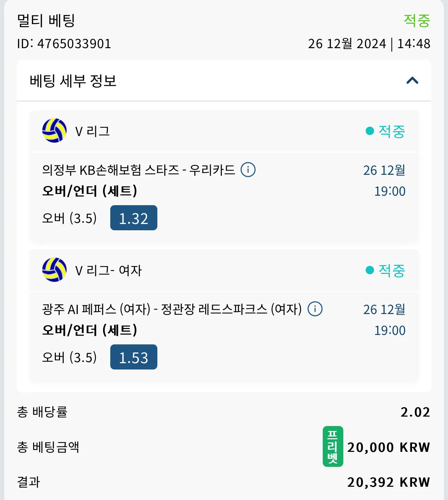Click the V 리그 league header label
This screenshot has height=500, width=448.
[92, 131]
